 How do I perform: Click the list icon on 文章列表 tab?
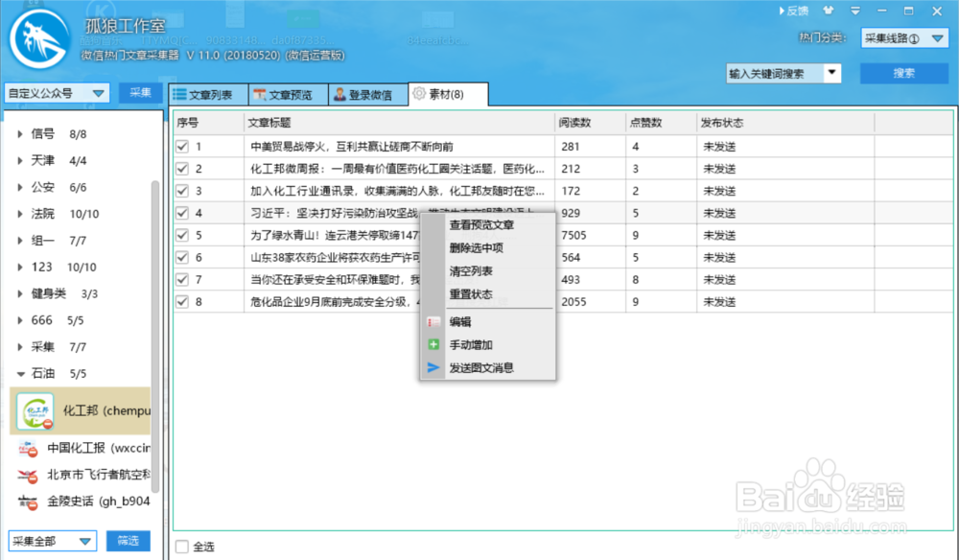point(179,94)
